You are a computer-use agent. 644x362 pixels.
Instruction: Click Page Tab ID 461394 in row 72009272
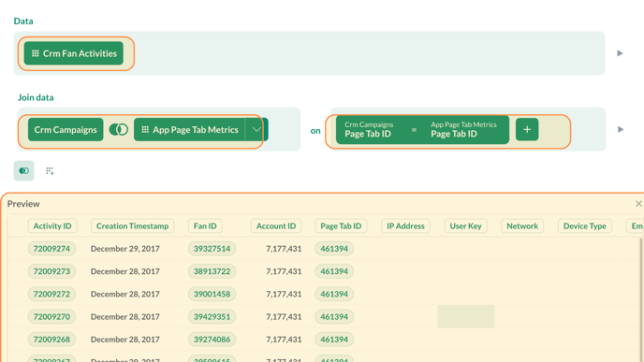(334, 294)
